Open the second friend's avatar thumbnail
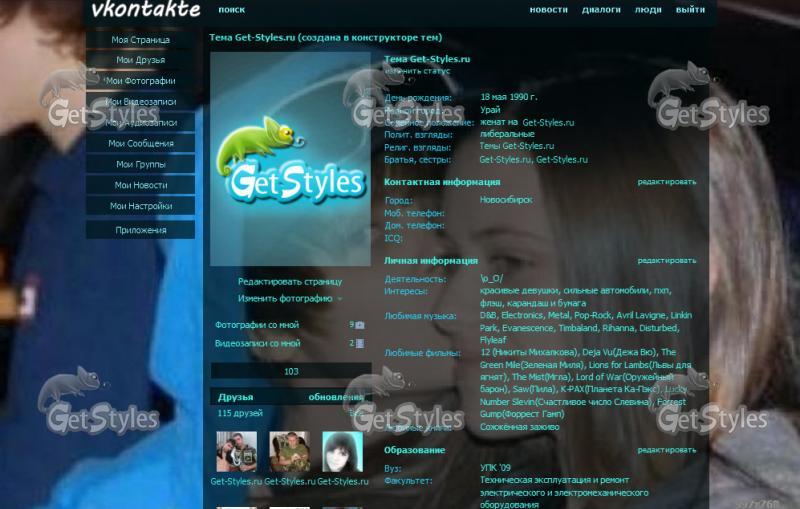This screenshot has width=800, height=509. click(289, 452)
